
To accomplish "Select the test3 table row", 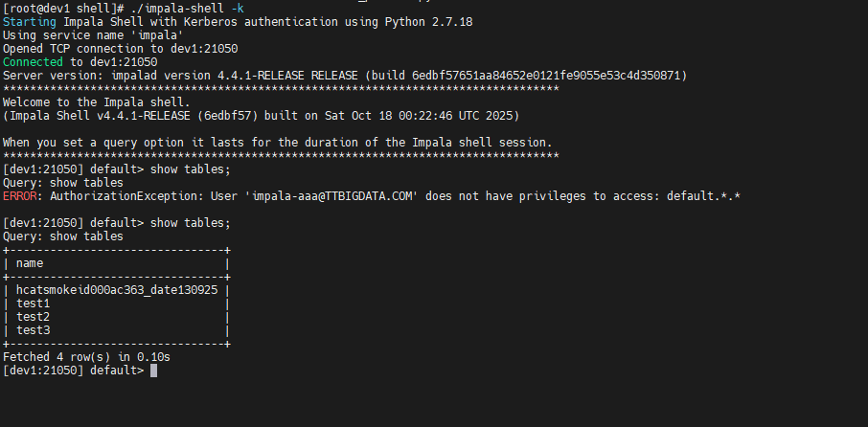I will click(33, 330).
